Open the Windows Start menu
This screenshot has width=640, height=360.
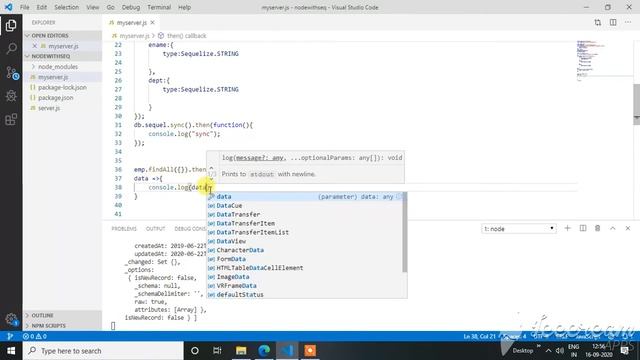[11, 351]
